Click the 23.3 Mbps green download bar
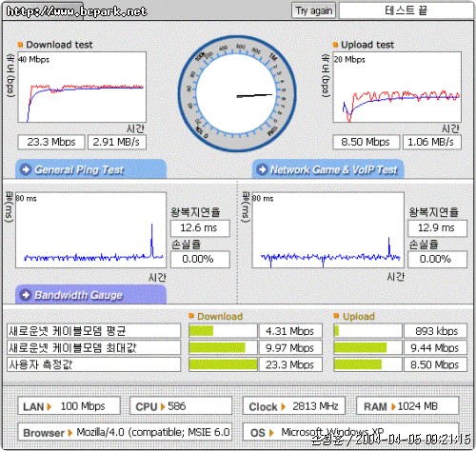This screenshot has width=476, height=451. tap(223, 364)
